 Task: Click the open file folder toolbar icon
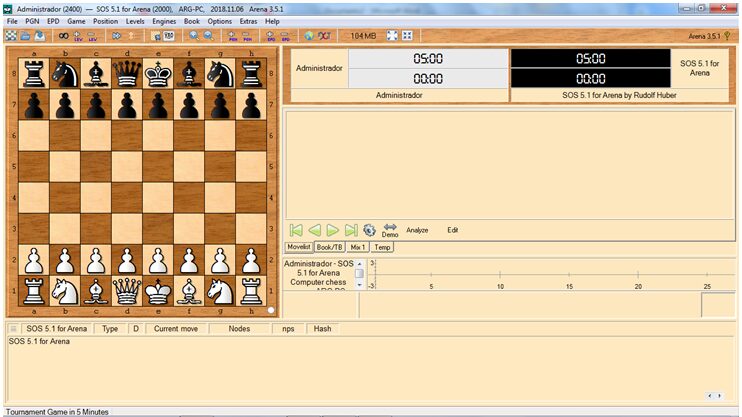[26, 35]
